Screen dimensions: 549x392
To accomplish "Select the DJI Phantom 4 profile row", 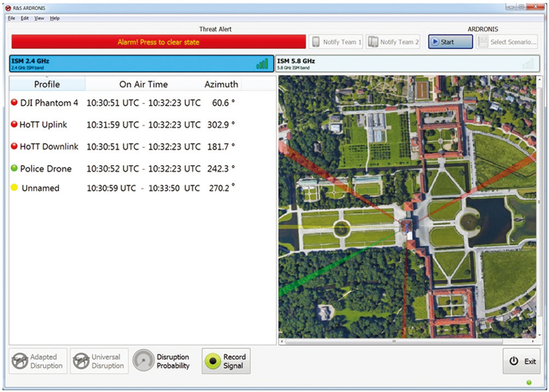I will 123,102.
